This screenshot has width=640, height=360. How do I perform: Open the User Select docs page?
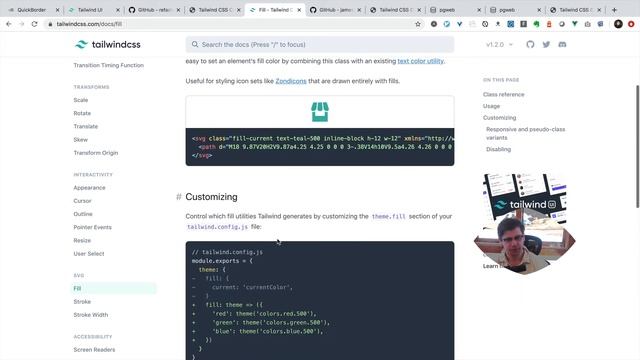coord(89,253)
